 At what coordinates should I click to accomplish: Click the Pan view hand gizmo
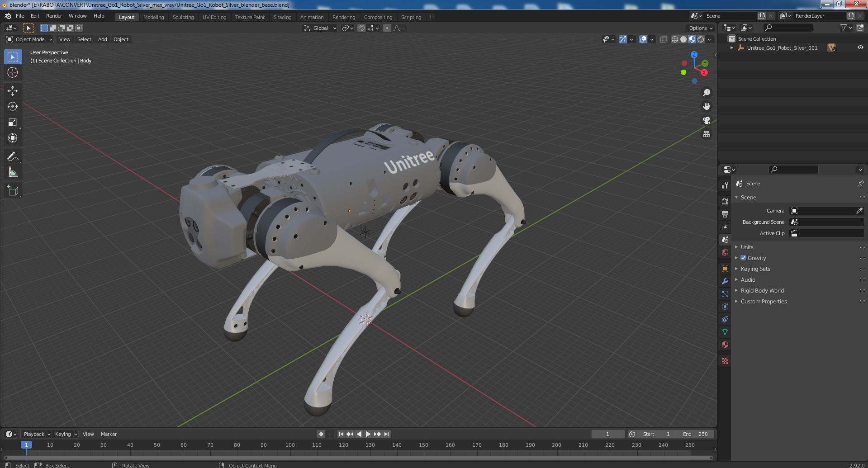point(707,106)
